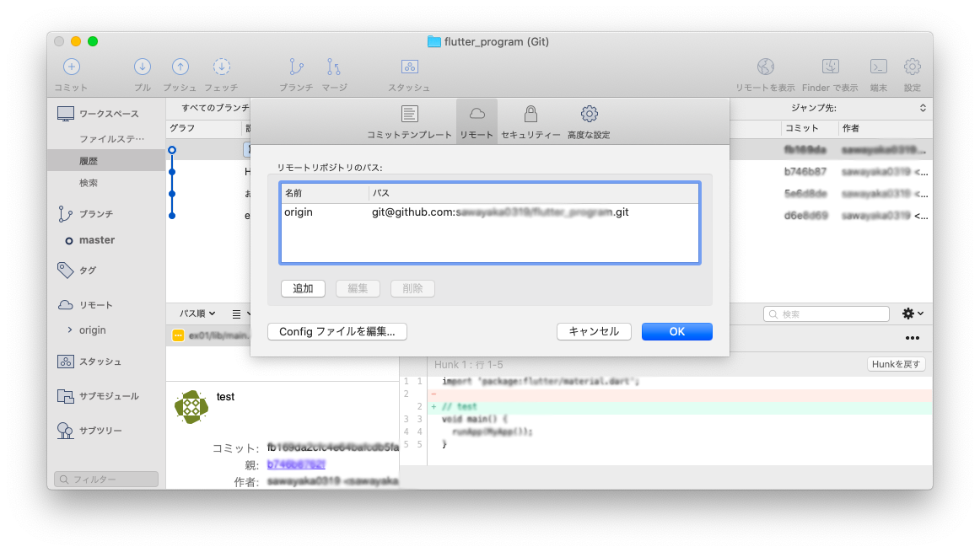This screenshot has height=552, width=980.
Task: Click the Graph (グラフ) column header
Action: click(204, 128)
